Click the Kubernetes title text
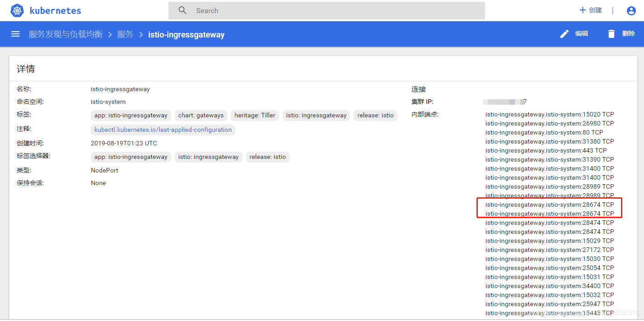 56,10
